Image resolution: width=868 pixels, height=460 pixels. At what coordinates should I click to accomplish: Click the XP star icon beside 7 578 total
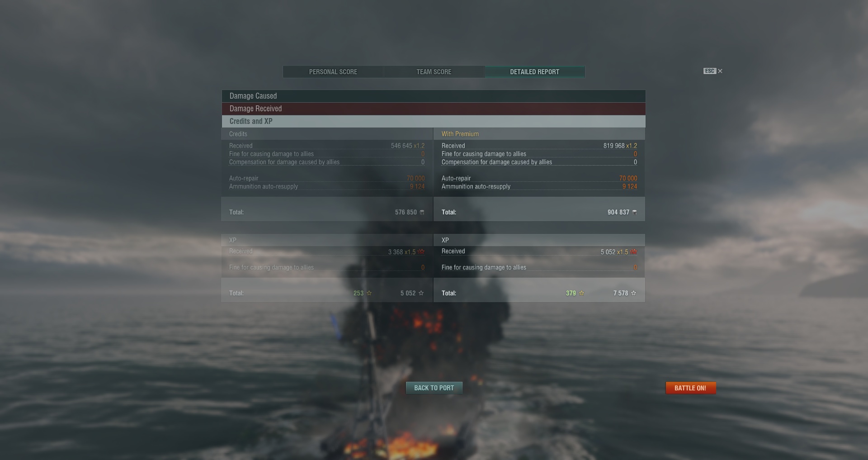[633, 293]
